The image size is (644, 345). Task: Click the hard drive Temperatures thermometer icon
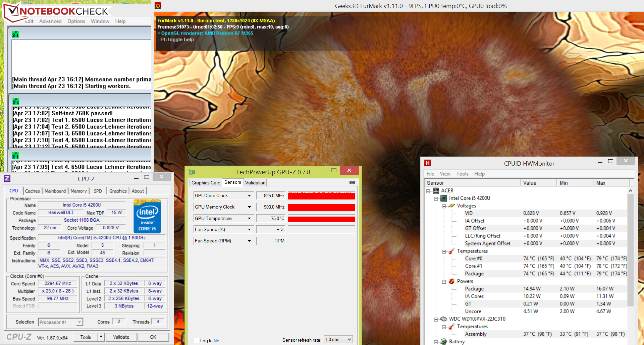tap(451, 327)
